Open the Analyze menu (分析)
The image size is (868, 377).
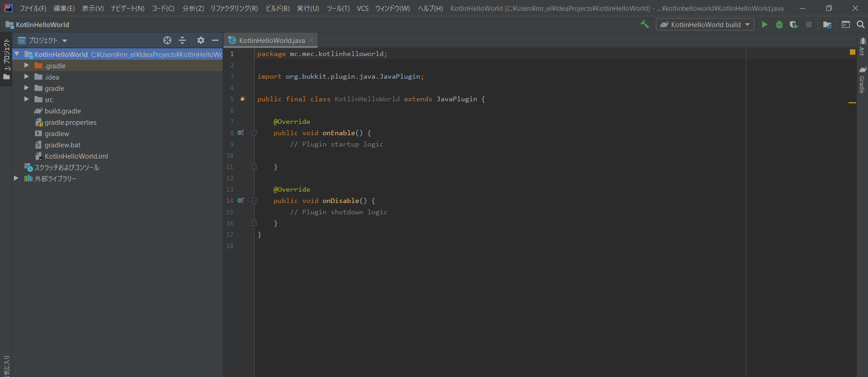(193, 8)
